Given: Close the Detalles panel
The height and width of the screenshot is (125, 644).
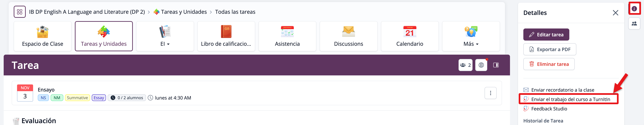Looking at the screenshot, I should [x=615, y=13].
